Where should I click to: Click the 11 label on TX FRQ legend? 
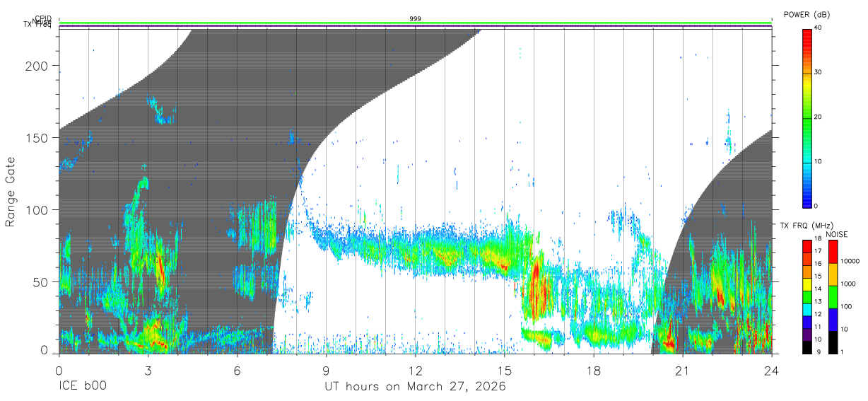[x=819, y=327]
